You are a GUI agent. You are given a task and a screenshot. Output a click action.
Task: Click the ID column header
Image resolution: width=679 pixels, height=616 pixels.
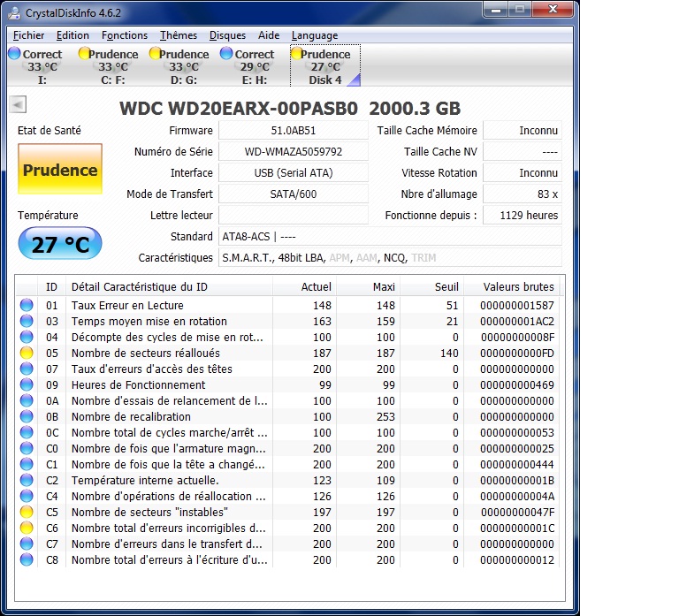coord(51,286)
